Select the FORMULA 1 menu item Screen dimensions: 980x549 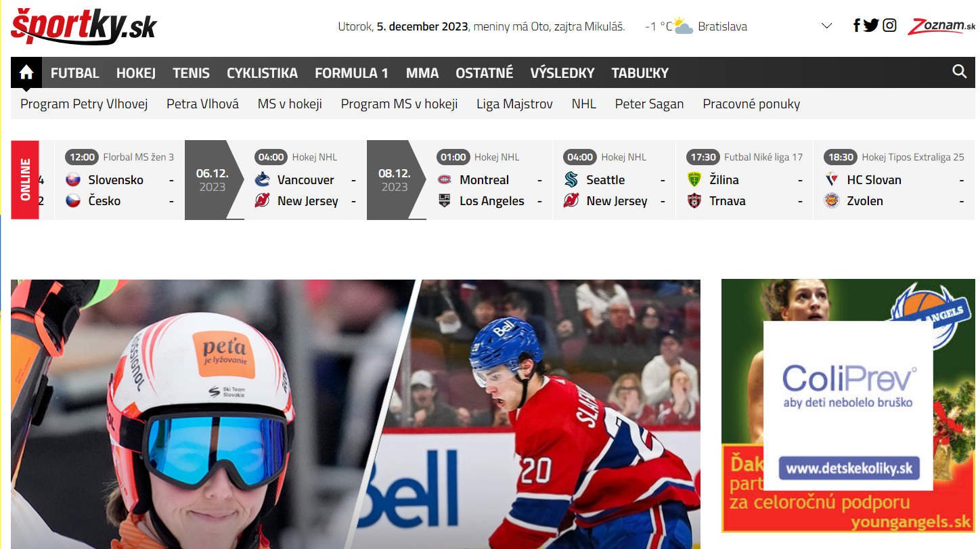[351, 72]
